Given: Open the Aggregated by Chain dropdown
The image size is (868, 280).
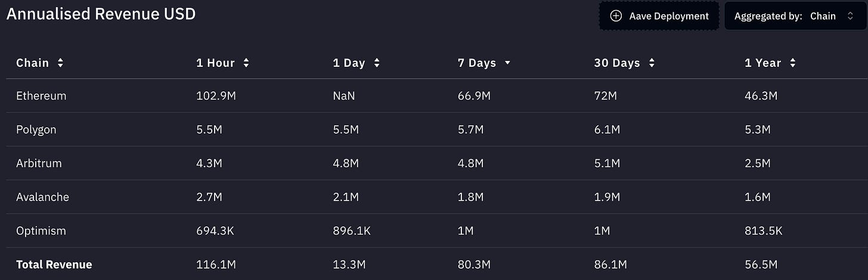Looking at the screenshot, I should [795, 16].
